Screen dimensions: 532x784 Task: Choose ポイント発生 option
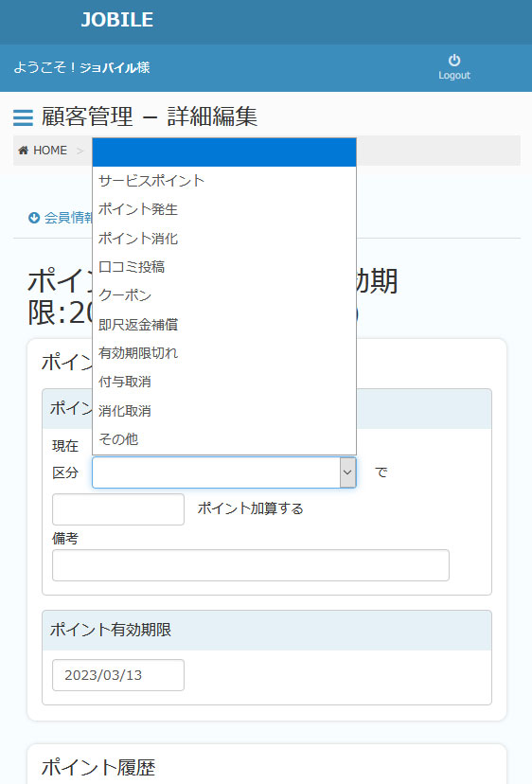(224, 209)
